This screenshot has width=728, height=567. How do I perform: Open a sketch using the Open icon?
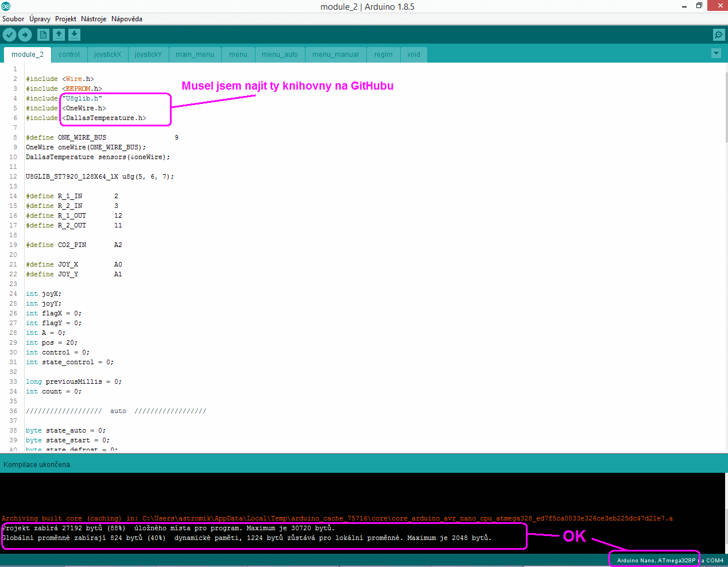[59, 35]
